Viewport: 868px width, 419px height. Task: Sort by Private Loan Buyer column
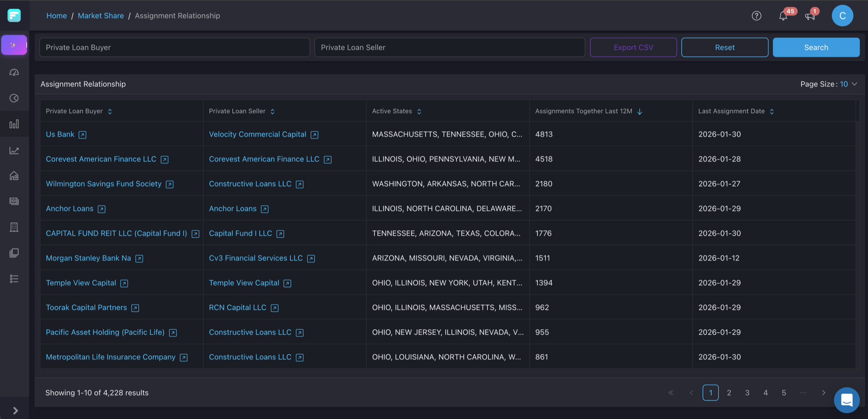pos(110,111)
